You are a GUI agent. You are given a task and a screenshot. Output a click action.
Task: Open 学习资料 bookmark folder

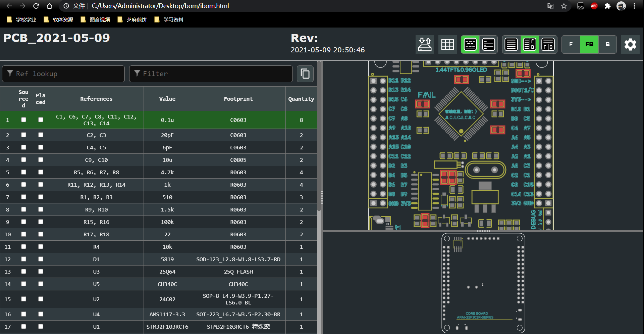tap(169, 19)
